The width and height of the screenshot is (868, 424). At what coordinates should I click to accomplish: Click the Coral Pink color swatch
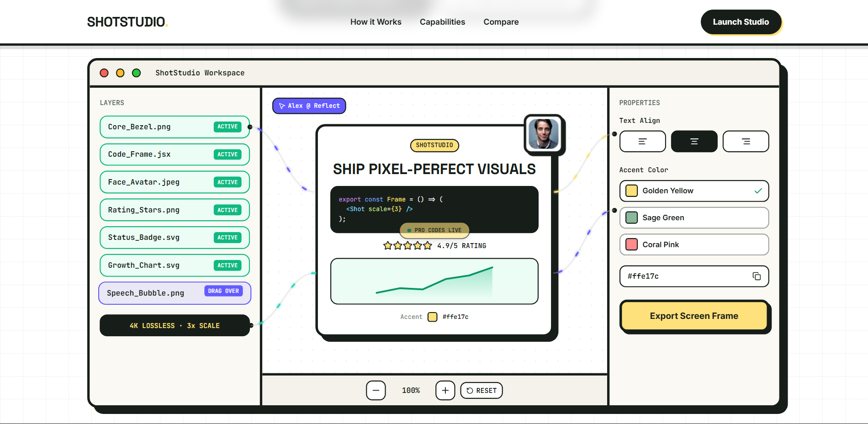(x=631, y=245)
